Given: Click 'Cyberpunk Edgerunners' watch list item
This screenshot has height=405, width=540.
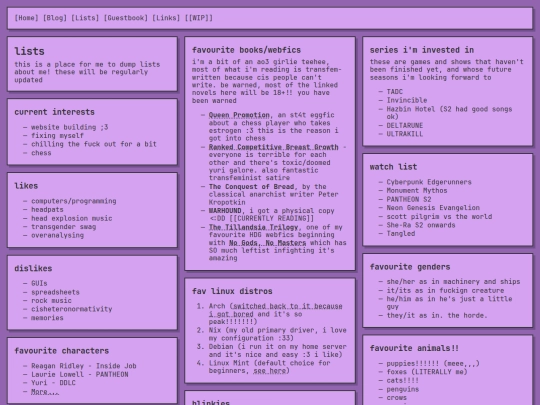Looking at the screenshot, I should point(429,182).
